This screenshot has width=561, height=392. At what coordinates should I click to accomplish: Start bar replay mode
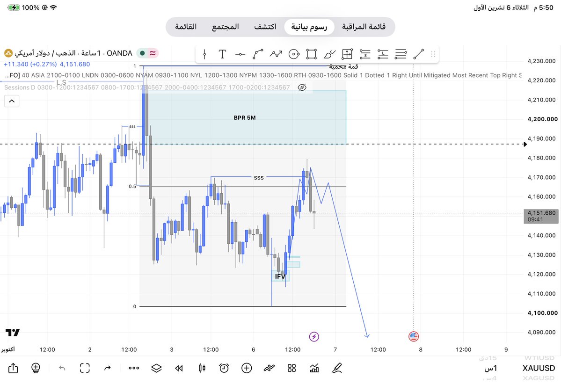pos(179,368)
